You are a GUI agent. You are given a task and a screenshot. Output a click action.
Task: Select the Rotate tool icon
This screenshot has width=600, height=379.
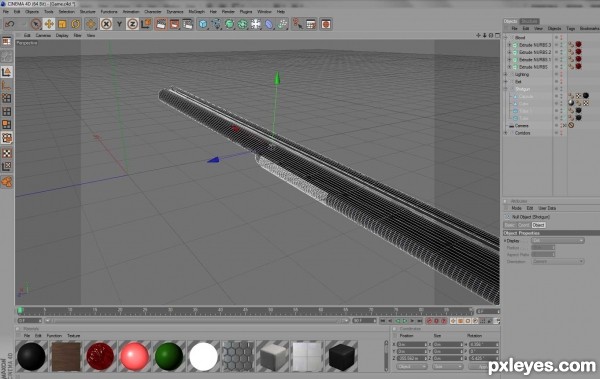click(76, 24)
